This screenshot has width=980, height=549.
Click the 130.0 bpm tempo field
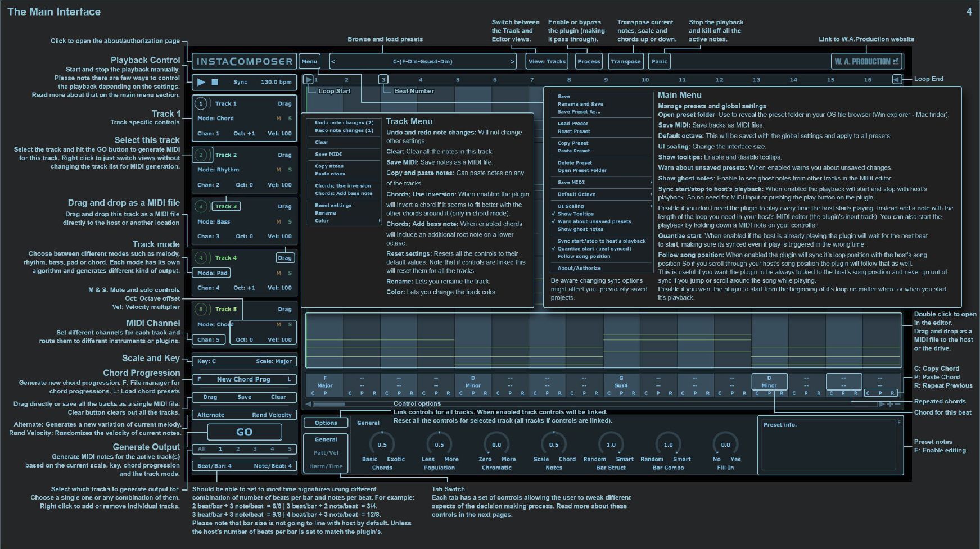(x=276, y=82)
